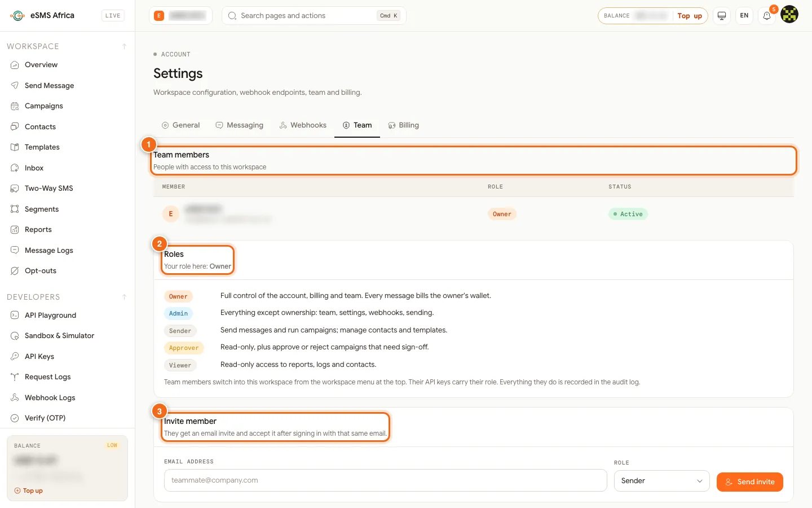Open the Role dropdown showing Sender

pos(661,481)
